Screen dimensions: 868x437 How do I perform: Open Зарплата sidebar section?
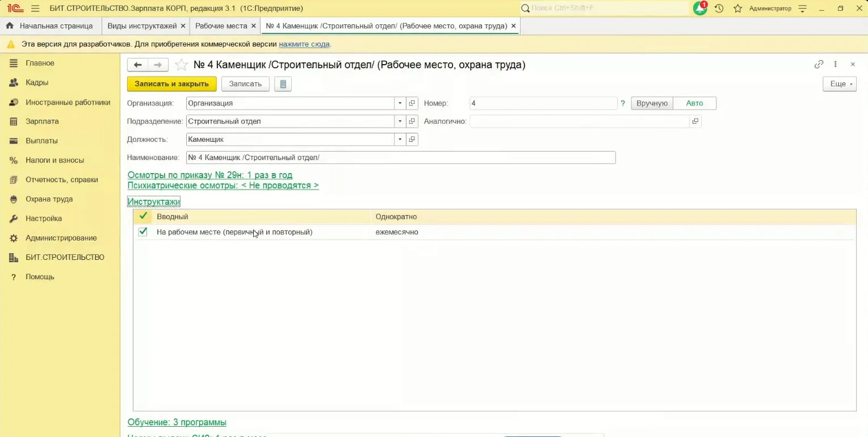[42, 121]
